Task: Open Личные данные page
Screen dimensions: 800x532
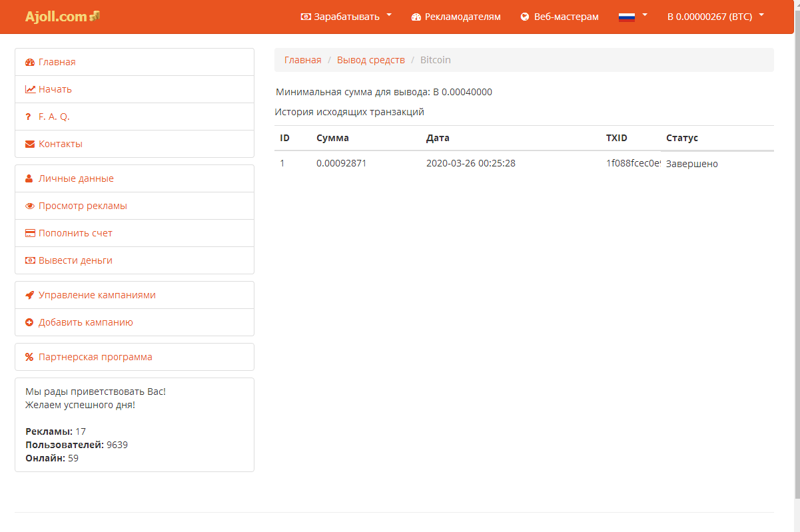Action: coord(135,178)
